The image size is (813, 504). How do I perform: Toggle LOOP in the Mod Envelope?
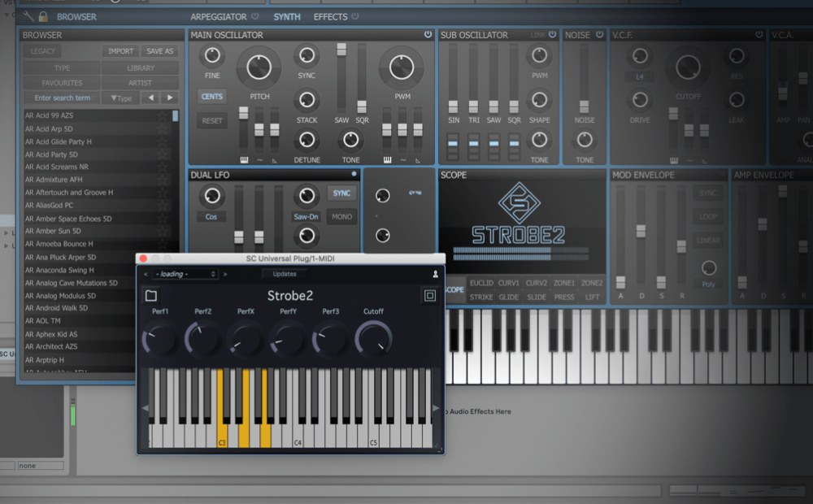click(708, 217)
